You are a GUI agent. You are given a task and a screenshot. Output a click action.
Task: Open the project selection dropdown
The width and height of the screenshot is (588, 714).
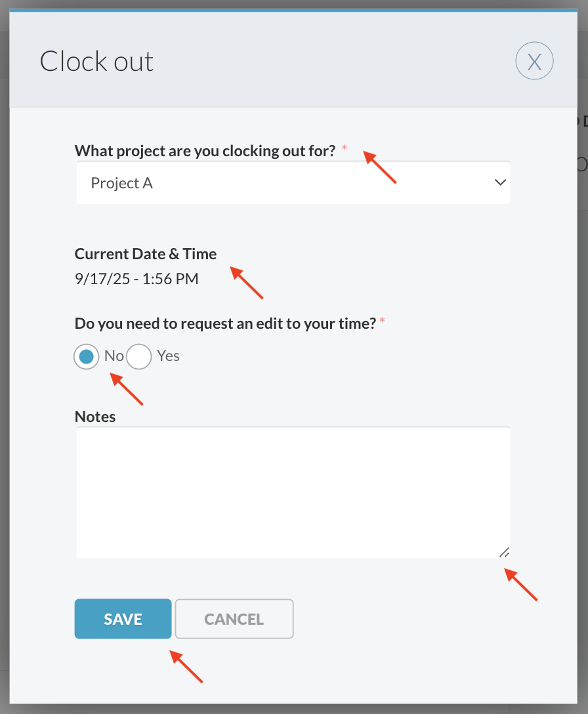(x=293, y=183)
